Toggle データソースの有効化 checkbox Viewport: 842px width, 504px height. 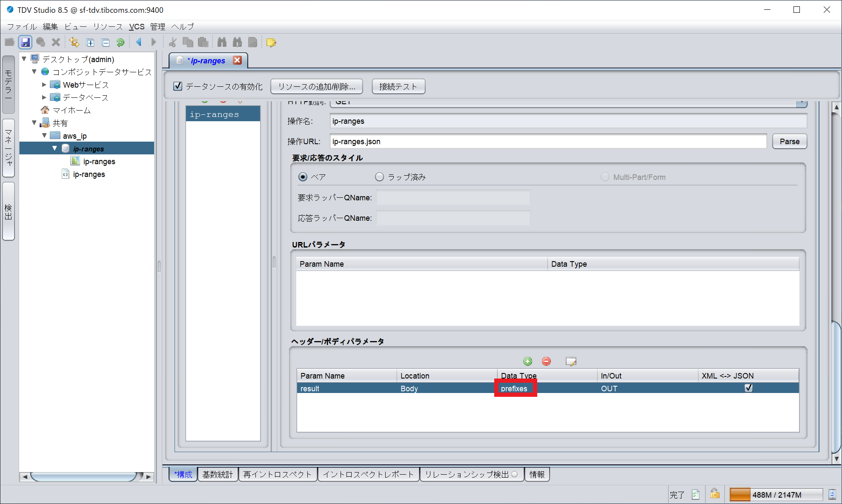(x=178, y=86)
